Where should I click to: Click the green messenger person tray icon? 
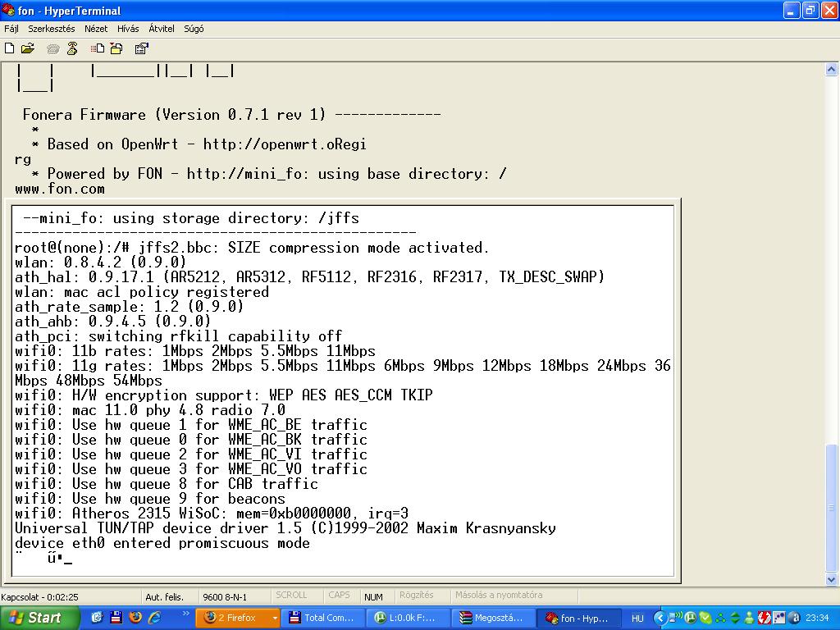(x=750, y=618)
